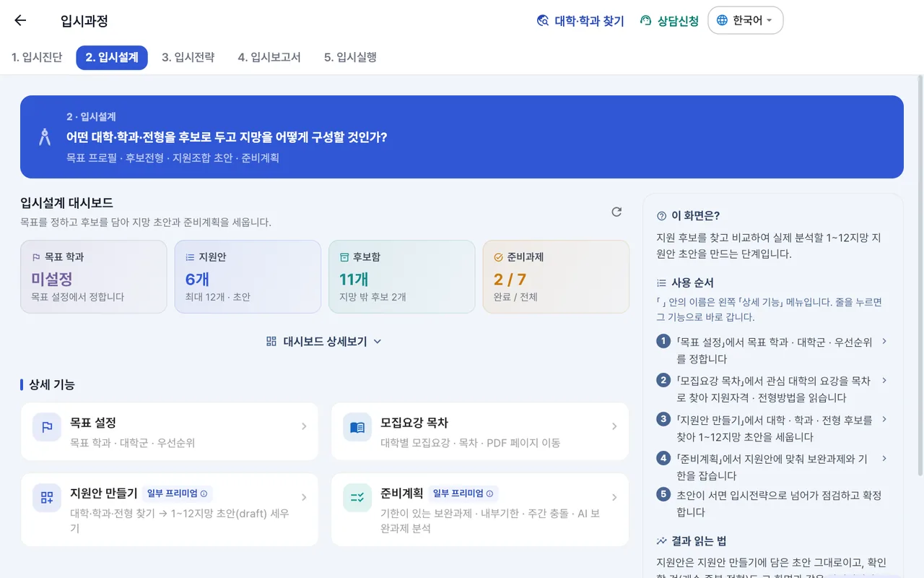Click the grid icon beside 대시보드 상세보기
The width and height of the screenshot is (924, 578).
tap(271, 342)
